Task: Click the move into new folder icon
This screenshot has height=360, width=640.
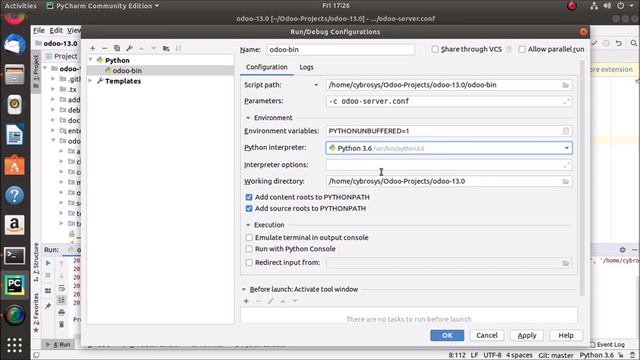Action: (166, 48)
